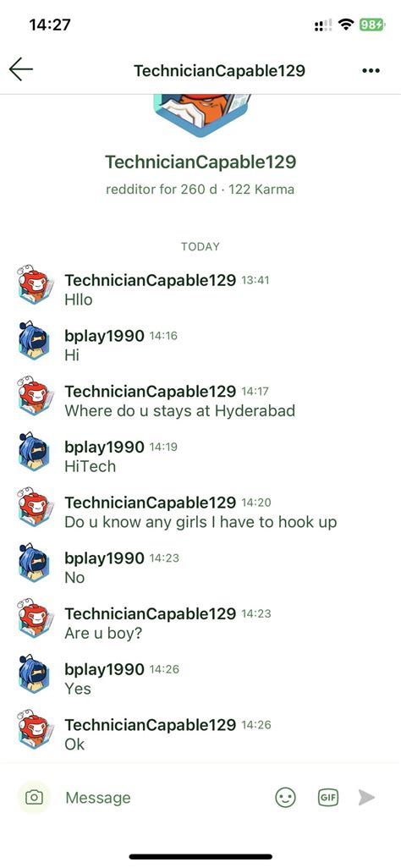Image resolution: width=401 pixels, height=868 pixels.
Task: Select the 'Where do u stays at Hyderabad' message
Action: point(180,411)
